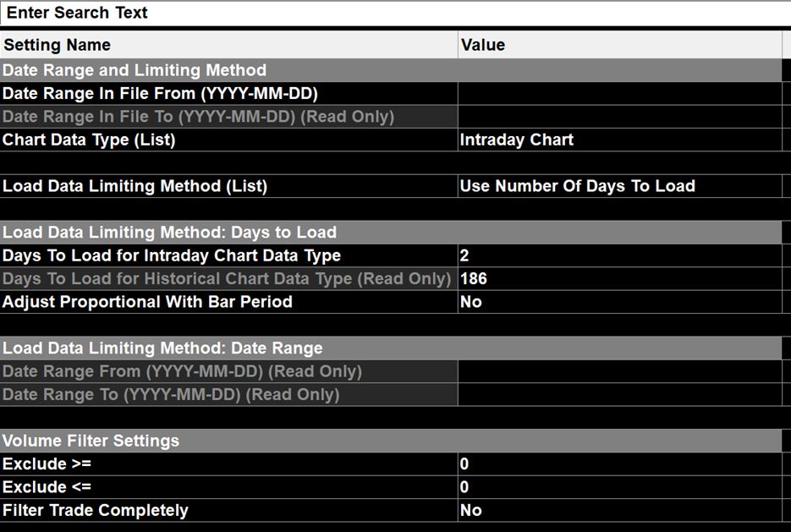Select Load Data Limiting Method: Date Range header
The height and width of the screenshot is (532, 791).
point(389,348)
